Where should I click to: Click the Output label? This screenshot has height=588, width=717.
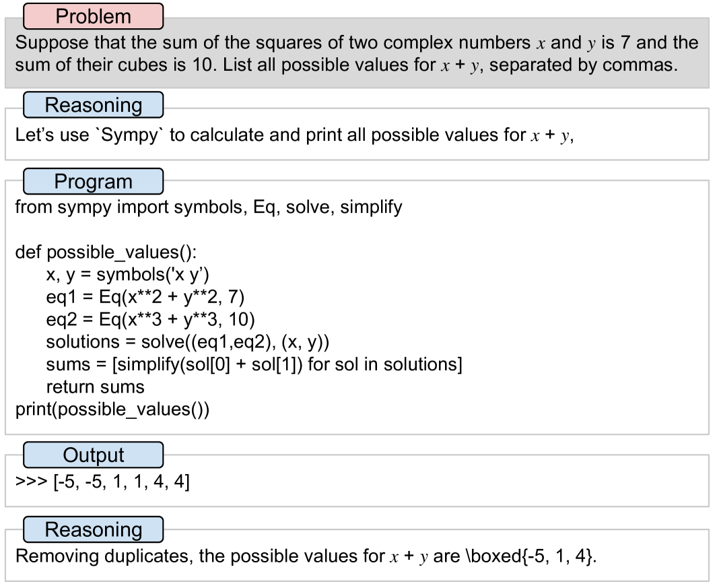click(x=94, y=455)
